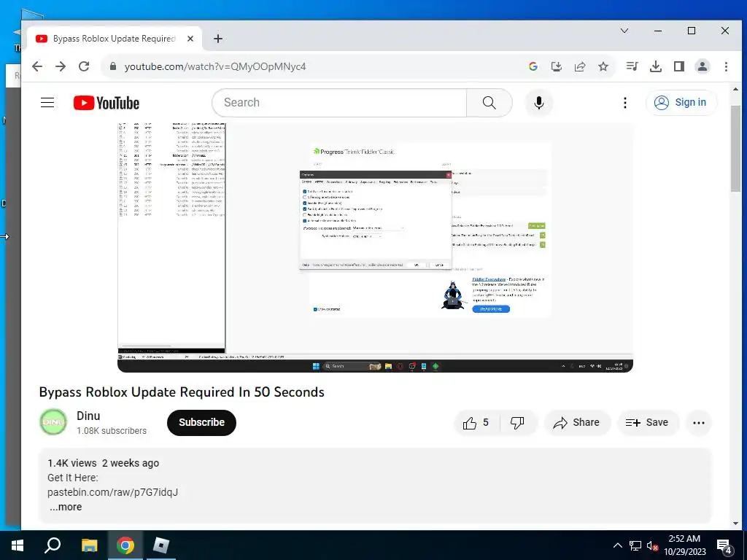Open the tab search chevron
The height and width of the screenshot is (560, 747).
pyautogui.click(x=624, y=31)
